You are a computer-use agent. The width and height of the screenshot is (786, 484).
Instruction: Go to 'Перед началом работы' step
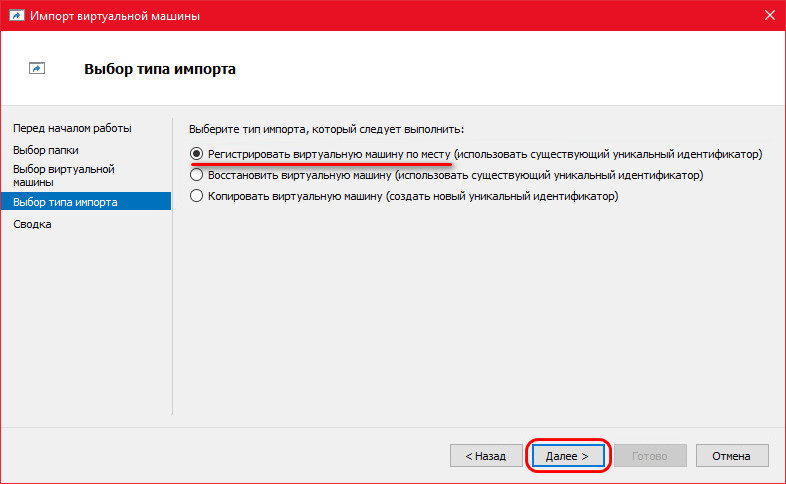coord(72,128)
